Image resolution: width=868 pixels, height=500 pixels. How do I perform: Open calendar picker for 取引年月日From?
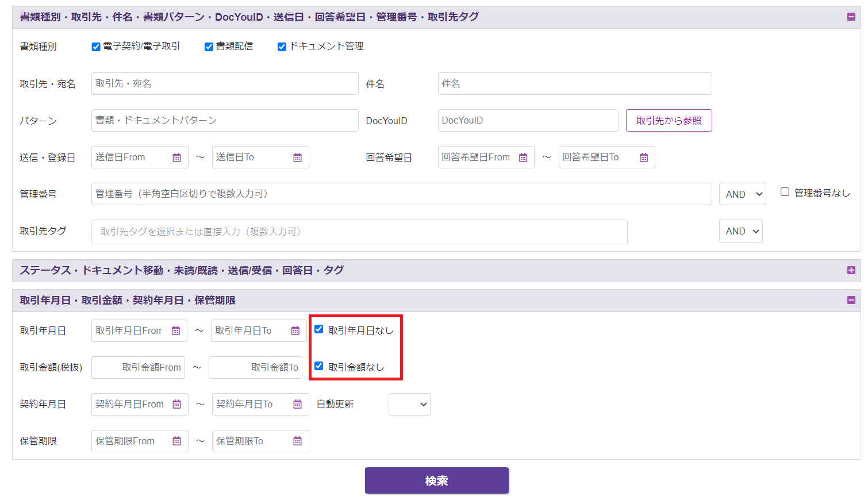coord(176,331)
